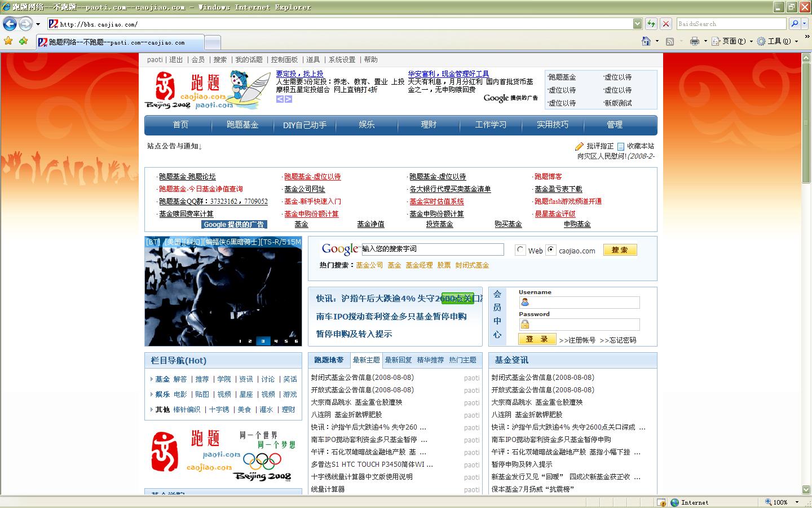Image resolution: width=812 pixels, height=508 pixels.
Task: Select slide number 3 on the movie slideshow
Action: 263,341
